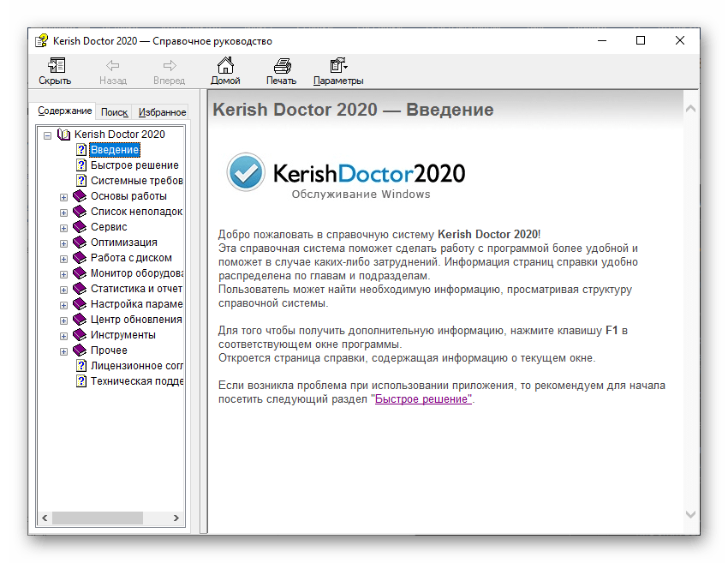Click the purple book icon beside Статистика и отчет
The image size is (728, 563).
[80, 289]
